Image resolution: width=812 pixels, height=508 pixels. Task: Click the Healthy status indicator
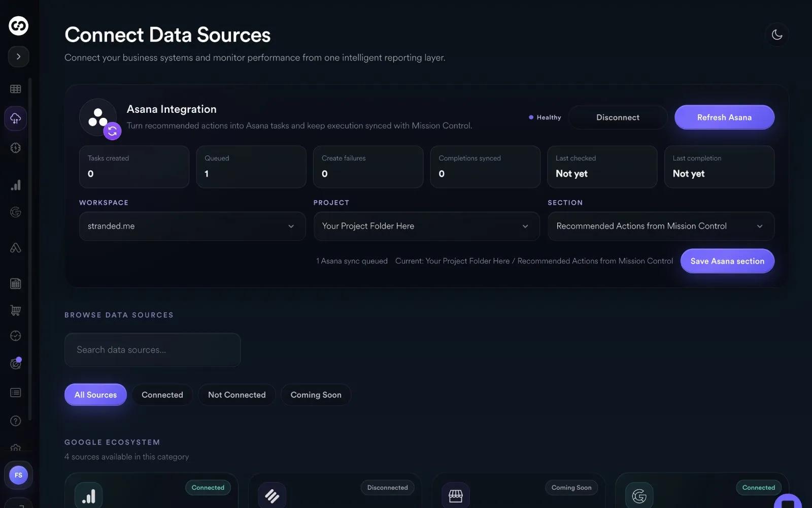[545, 117]
